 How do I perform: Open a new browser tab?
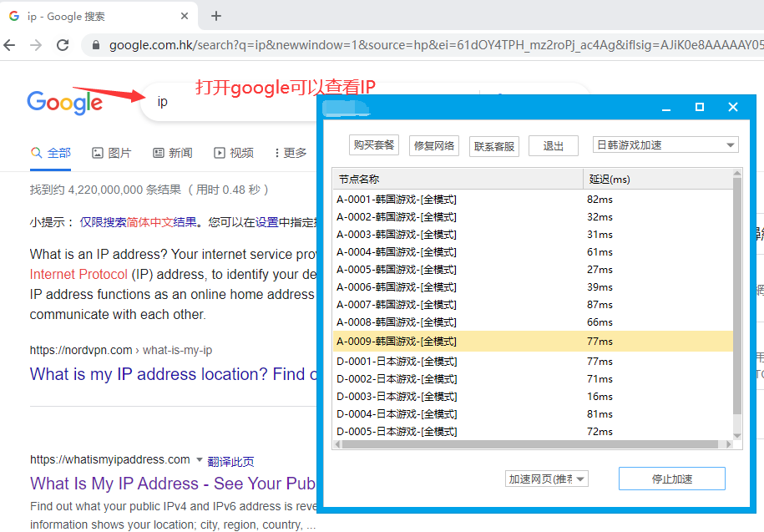tap(216, 16)
